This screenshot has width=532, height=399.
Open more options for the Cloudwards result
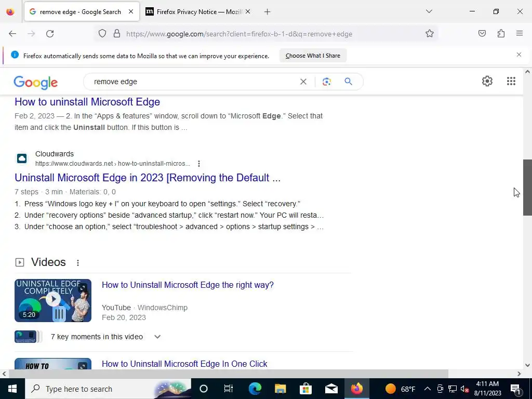click(199, 164)
